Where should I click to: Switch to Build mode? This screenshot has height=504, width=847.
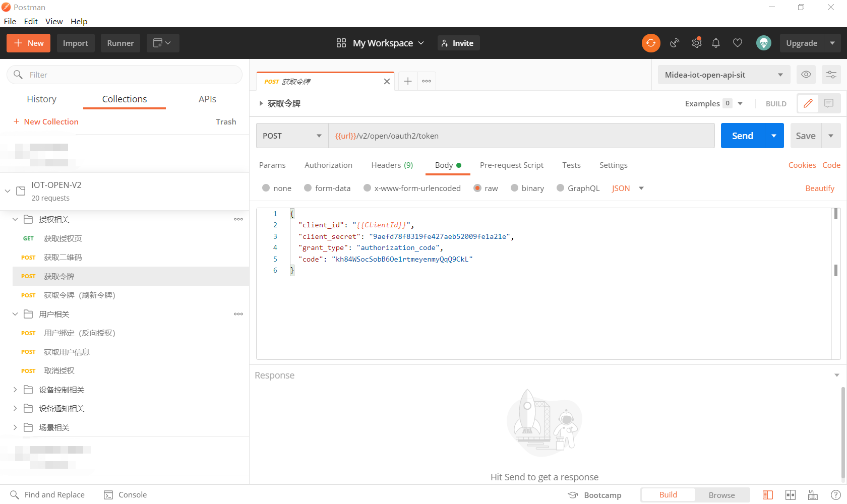coord(668,495)
